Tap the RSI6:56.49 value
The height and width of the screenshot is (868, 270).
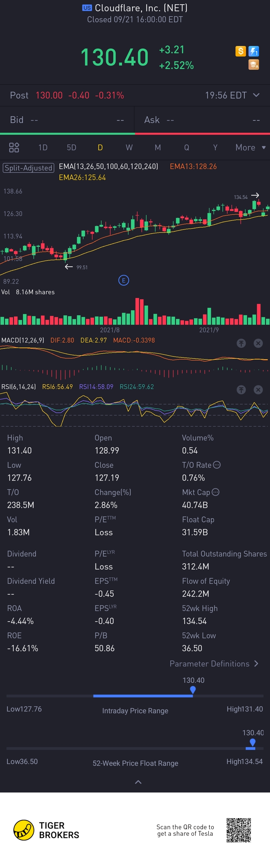(57, 386)
